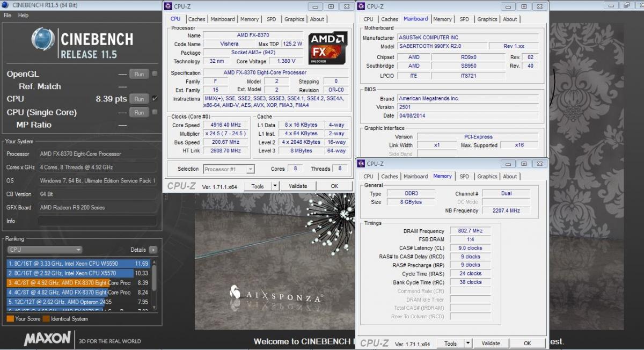Viewport: 644px width, 350px height.
Task: Select ranking row AMD Opteron 2435
Action: (78, 302)
